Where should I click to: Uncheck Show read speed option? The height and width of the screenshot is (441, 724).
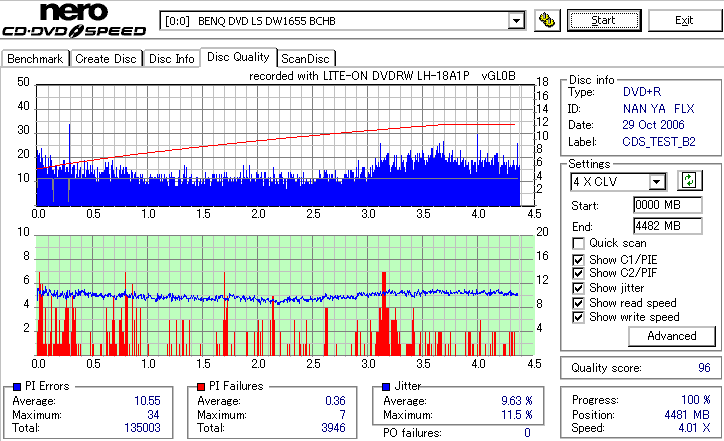click(x=578, y=303)
